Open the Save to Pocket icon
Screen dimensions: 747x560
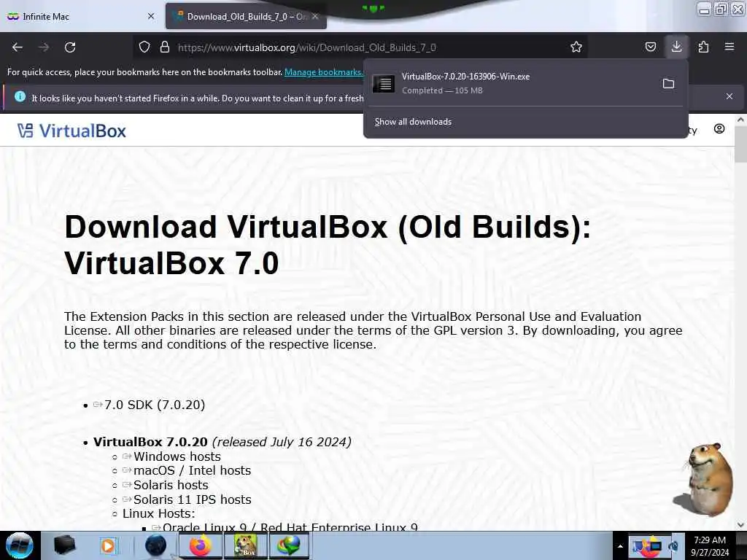(x=650, y=47)
